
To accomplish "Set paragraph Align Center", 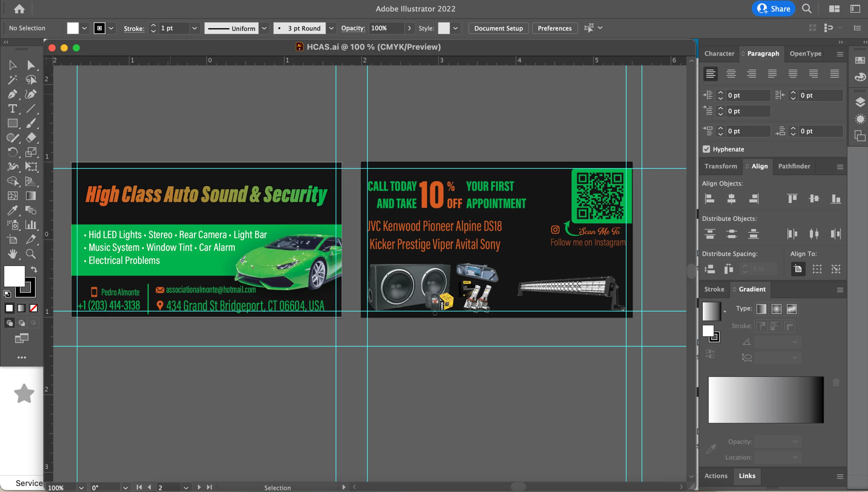I will pyautogui.click(x=731, y=74).
